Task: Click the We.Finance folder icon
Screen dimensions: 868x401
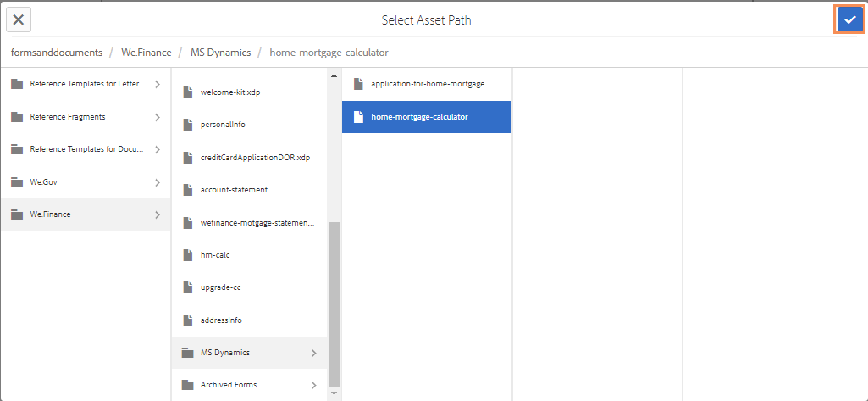Action: click(x=16, y=214)
